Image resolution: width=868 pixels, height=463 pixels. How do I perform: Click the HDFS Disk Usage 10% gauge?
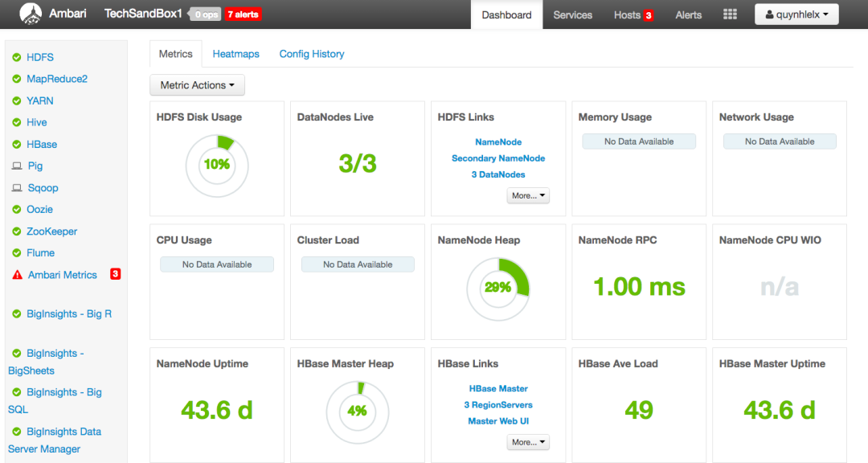click(217, 165)
